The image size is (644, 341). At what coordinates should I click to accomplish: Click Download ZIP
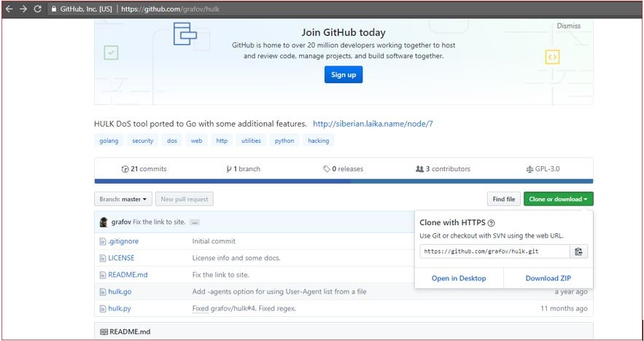[548, 278]
